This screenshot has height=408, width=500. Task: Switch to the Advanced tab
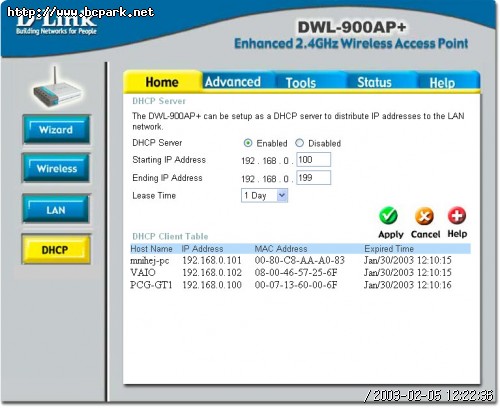(x=233, y=82)
